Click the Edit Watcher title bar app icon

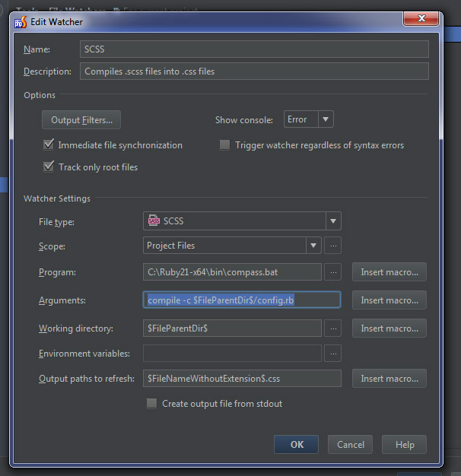[21, 22]
